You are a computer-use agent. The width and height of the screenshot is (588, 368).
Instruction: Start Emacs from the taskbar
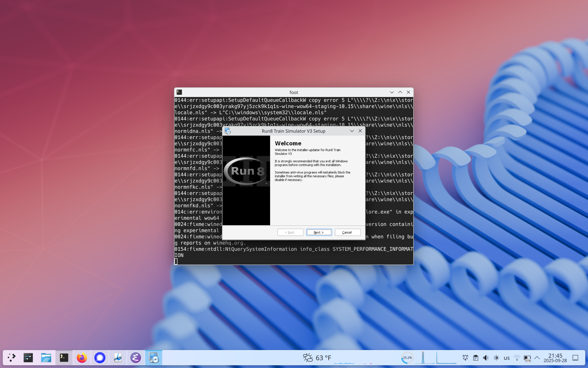coord(136,357)
